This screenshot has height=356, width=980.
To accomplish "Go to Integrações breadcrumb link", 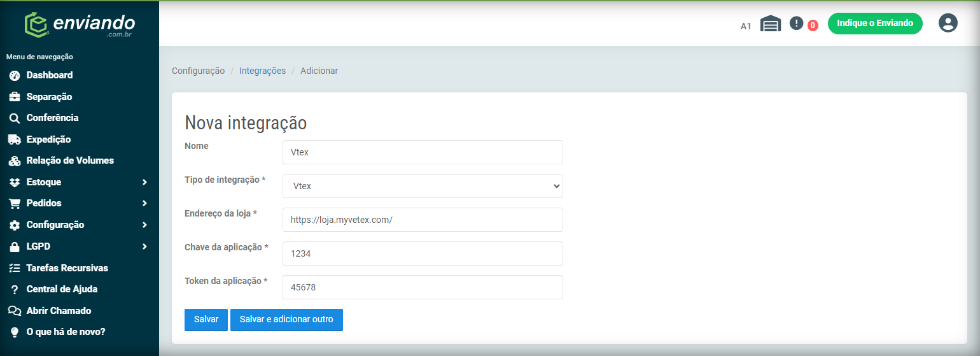I will click(262, 71).
